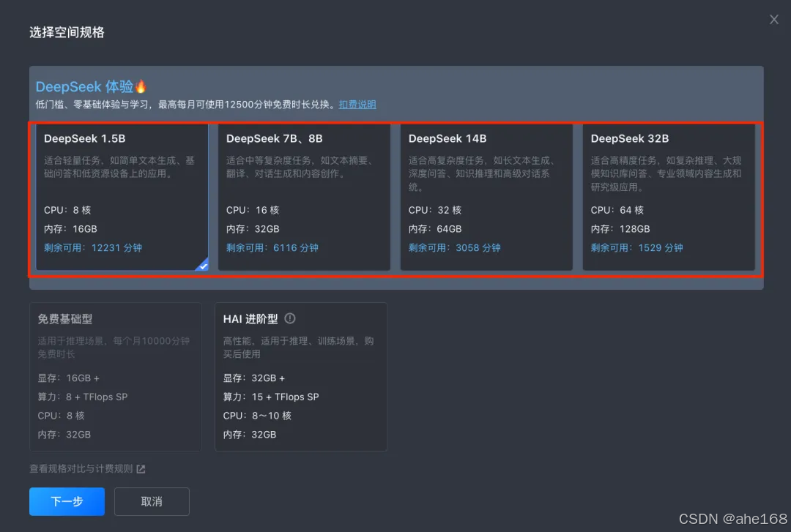791x532 pixels.
Task: Click CPU：64 核 in DeepSeek 32B card
Action: click(x=617, y=210)
